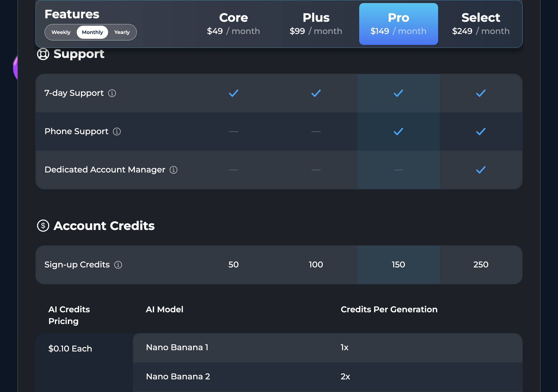
Task: Open info icon next to Sign-up Credits
Action: [x=118, y=265]
